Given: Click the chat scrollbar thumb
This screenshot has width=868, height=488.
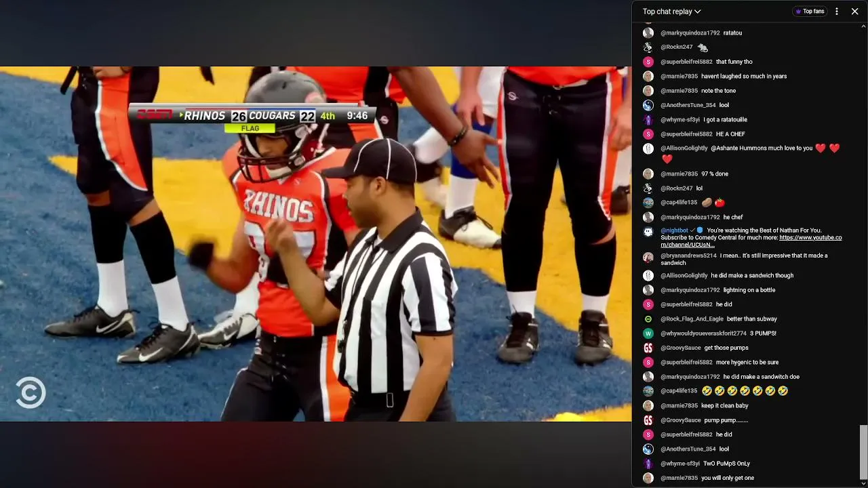Looking at the screenshot, I should (863, 451).
